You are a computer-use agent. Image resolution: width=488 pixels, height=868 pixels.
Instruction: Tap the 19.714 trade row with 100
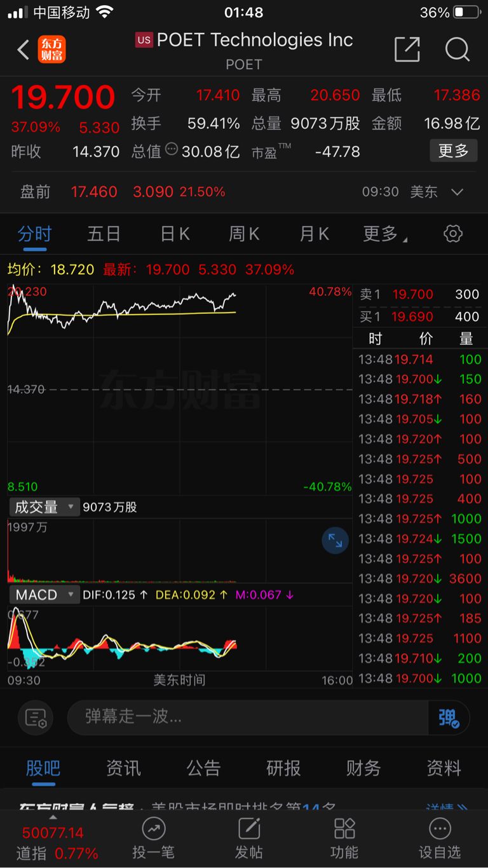pos(419,359)
